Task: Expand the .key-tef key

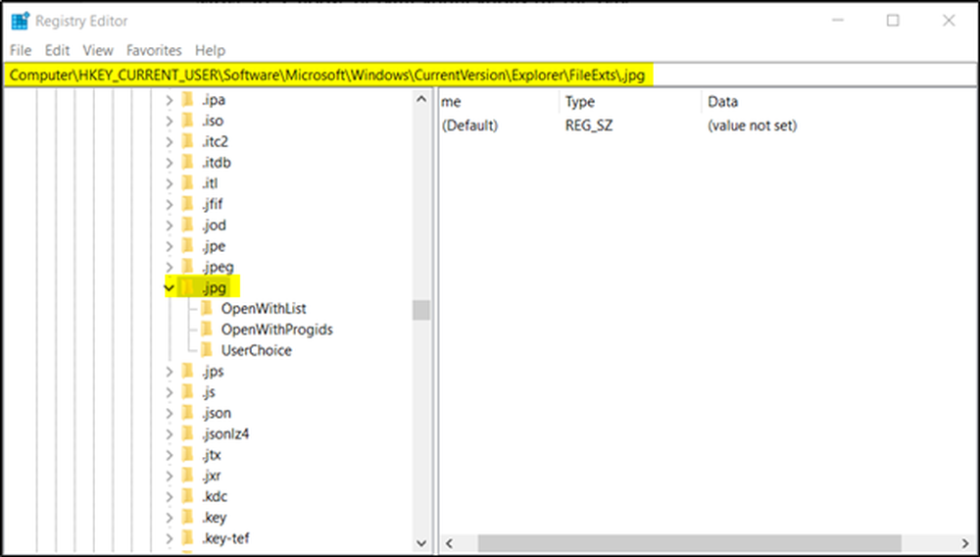Action: coord(170,538)
